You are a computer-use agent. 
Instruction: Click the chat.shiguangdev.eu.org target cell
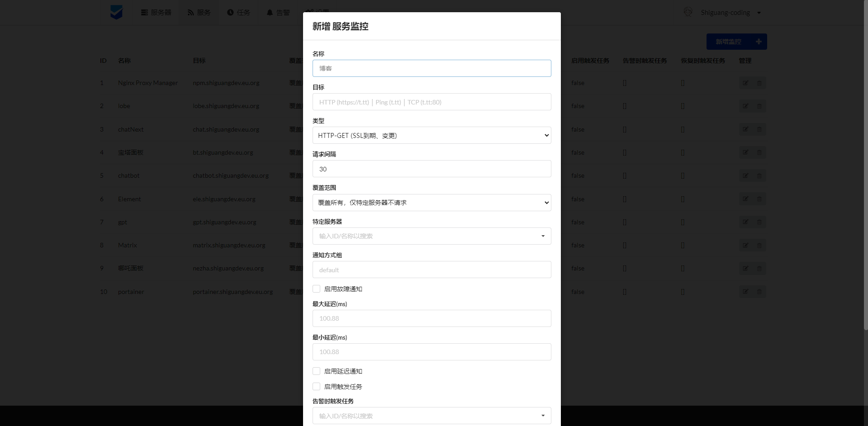click(226, 129)
